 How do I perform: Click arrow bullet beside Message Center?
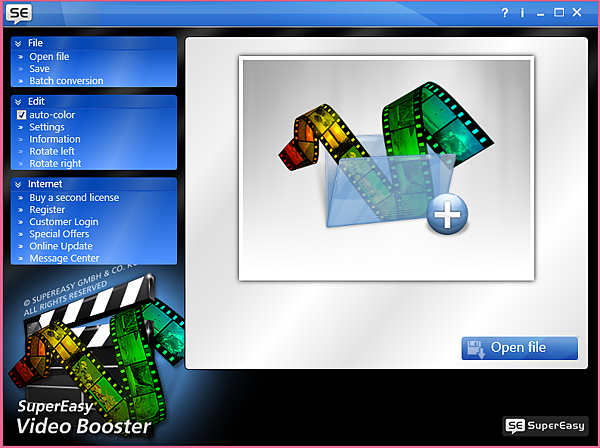(21, 259)
